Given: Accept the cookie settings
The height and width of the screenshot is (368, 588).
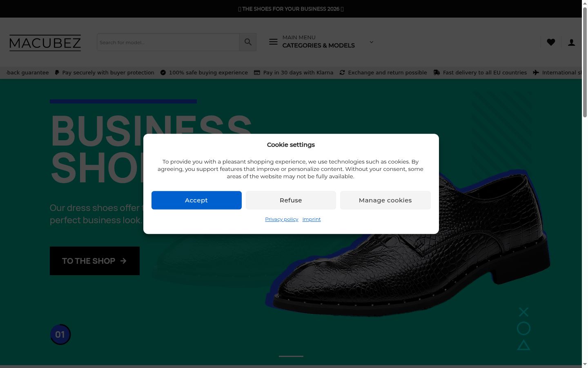Looking at the screenshot, I should click(x=196, y=200).
